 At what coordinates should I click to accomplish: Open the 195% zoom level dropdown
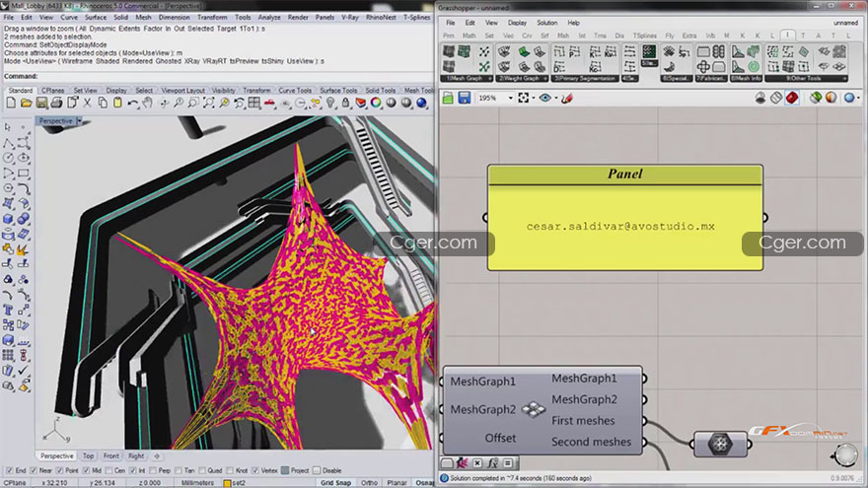(510, 99)
